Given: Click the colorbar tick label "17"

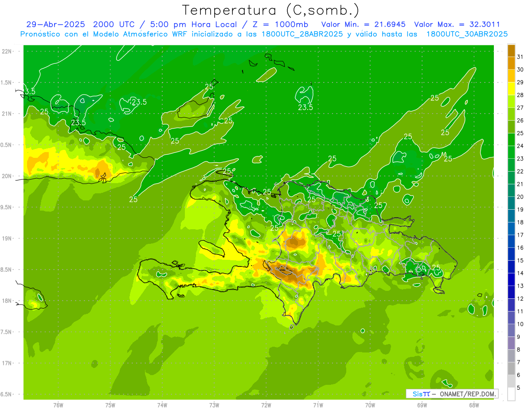Looking at the screenshot, I should point(520,235).
